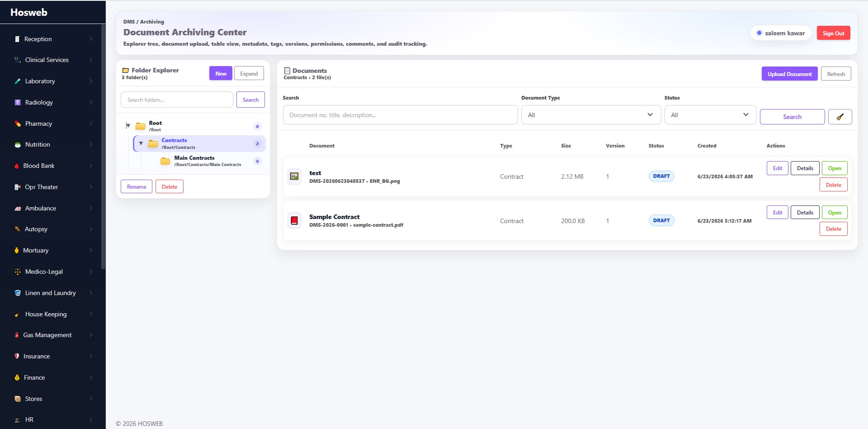
Task: Click the Stores box icon
Action: pyautogui.click(x=18, y=399)
